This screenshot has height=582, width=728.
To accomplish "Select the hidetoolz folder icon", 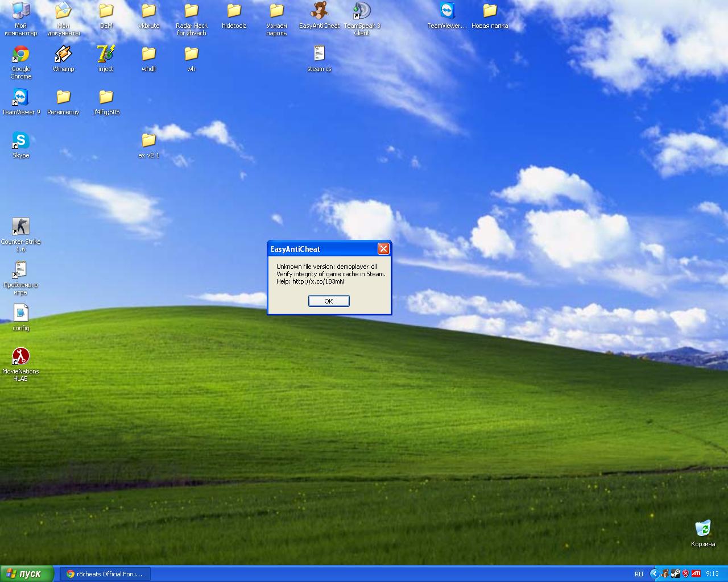I will [x=234, y=16].
